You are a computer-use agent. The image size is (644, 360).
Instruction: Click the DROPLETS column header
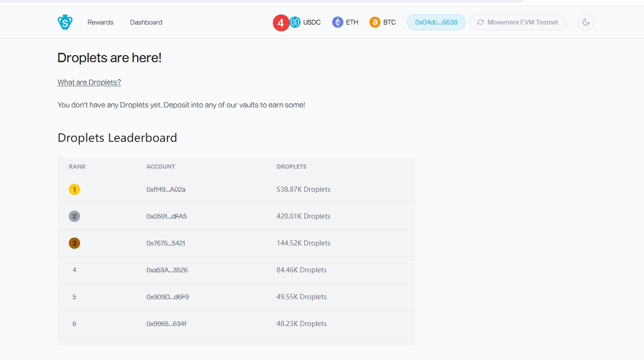click(291, 167)
